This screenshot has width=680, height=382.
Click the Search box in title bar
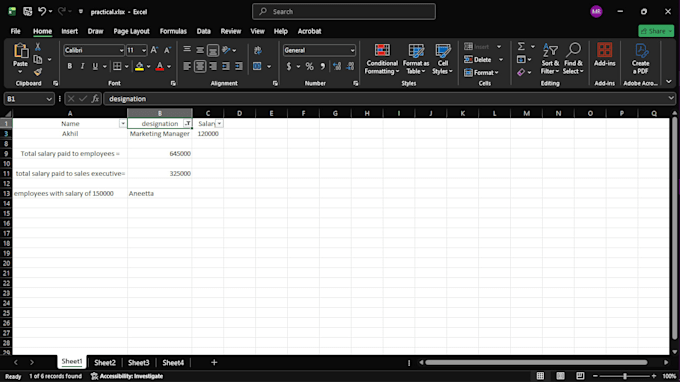click(344, 12)
